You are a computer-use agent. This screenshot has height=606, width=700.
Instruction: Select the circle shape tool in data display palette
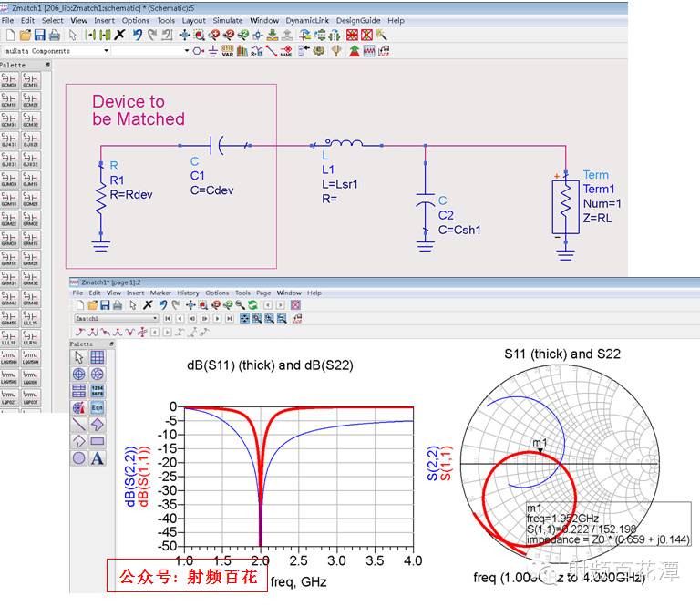pyautogui.click(x=79, y=458)
